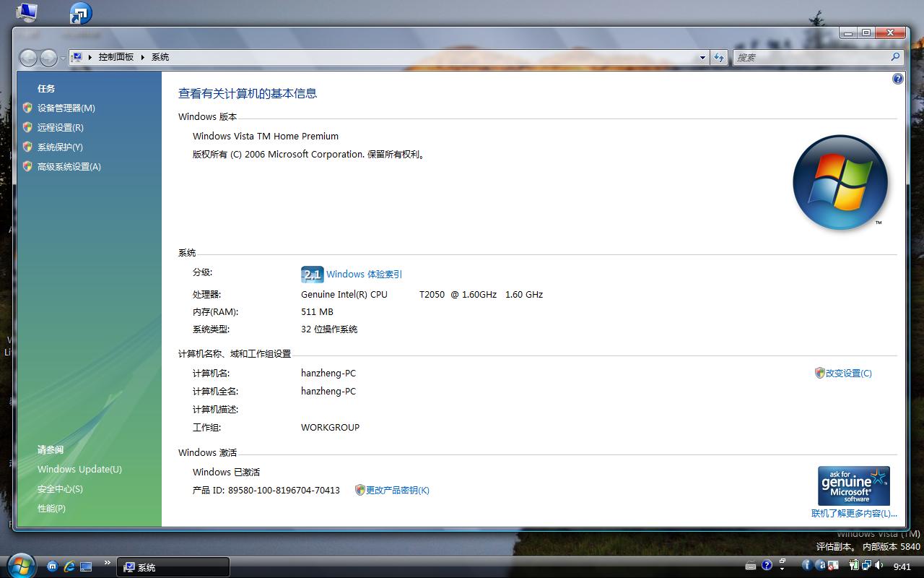Click the blue 'i' tray icon
The height and width of the screenshot is (578, 924).
807,566
